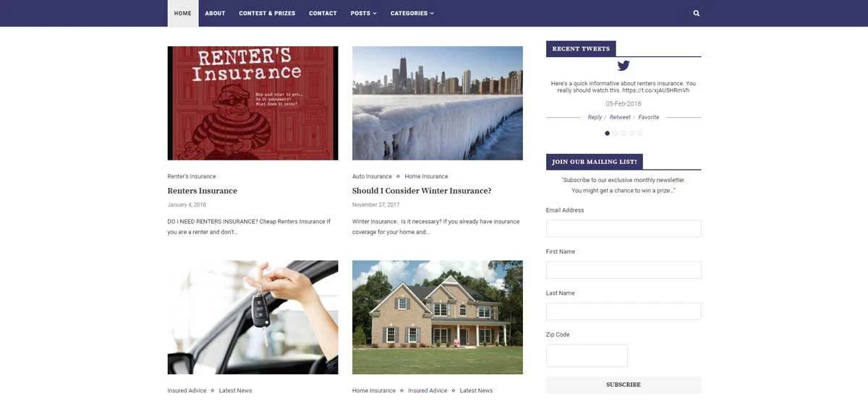Click the Subscribe button

(624, 384)
